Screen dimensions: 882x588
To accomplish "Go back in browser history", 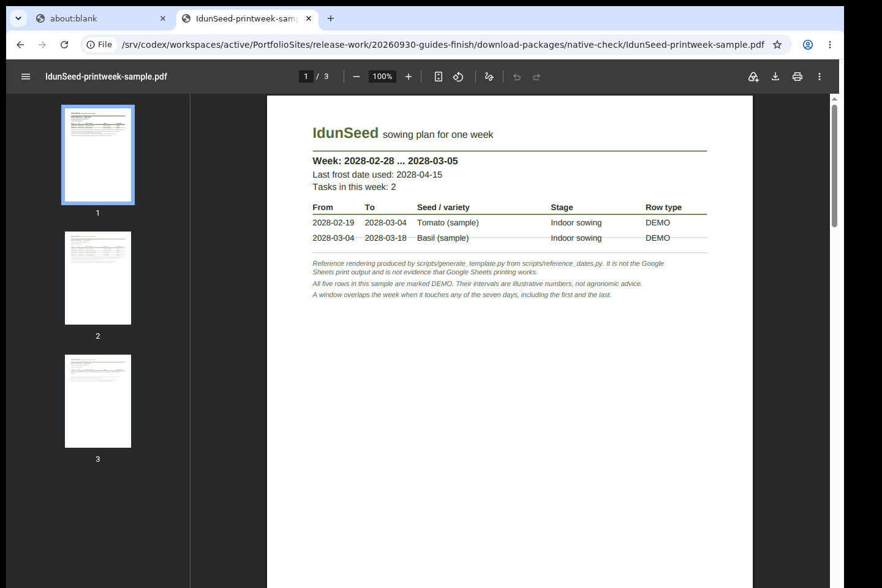I will coord(20,45).
